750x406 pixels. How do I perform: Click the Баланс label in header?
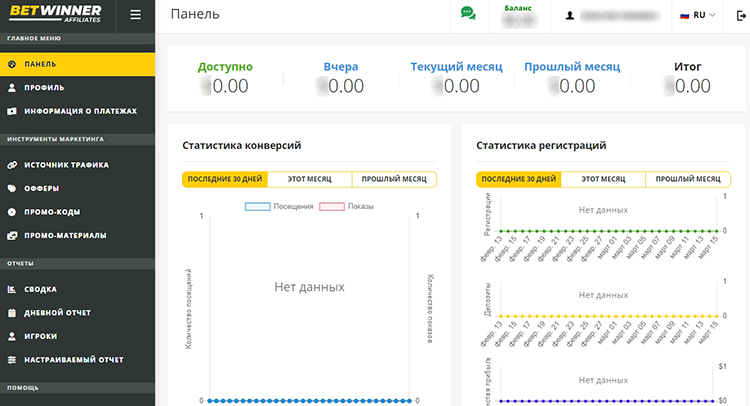click(x=518, y=8)
